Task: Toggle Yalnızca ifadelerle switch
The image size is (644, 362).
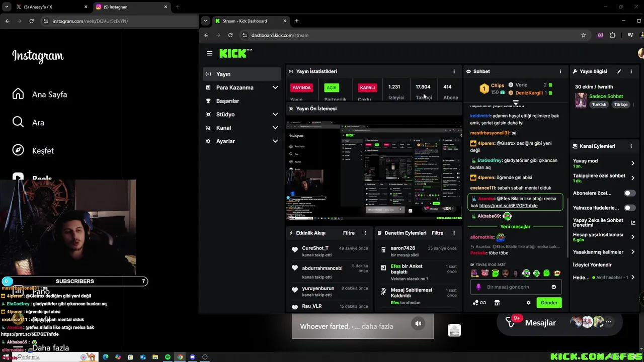Action: tap(629, 208)
